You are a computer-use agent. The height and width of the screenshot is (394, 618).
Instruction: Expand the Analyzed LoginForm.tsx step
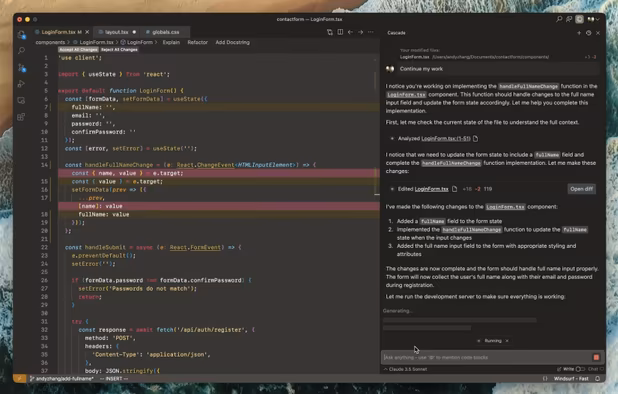coord(392,138)
